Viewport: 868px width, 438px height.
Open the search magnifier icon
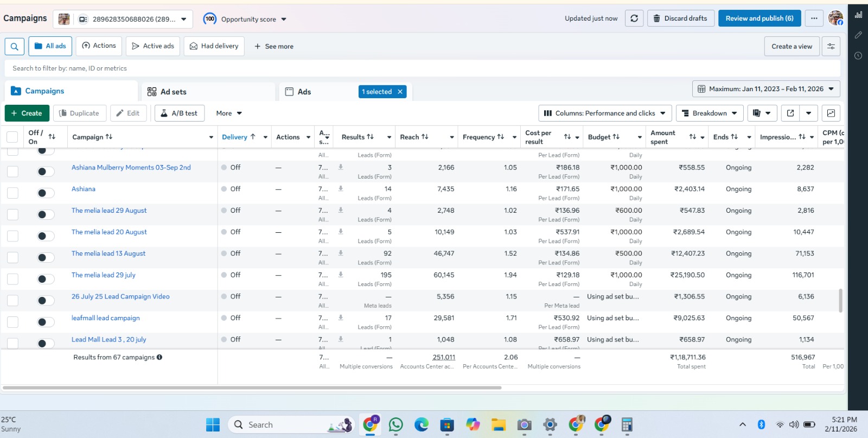(x=15, y=47)
